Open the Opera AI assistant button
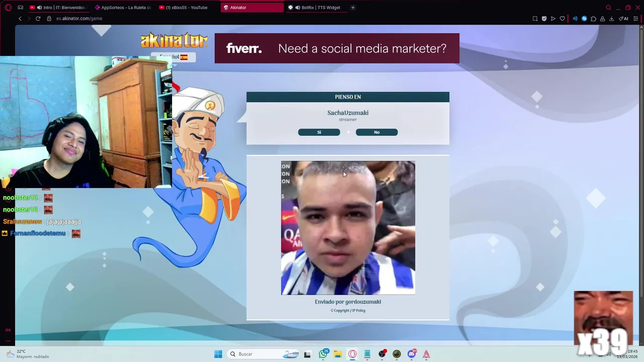The image size is (644, 362). (x=623, y=19)
